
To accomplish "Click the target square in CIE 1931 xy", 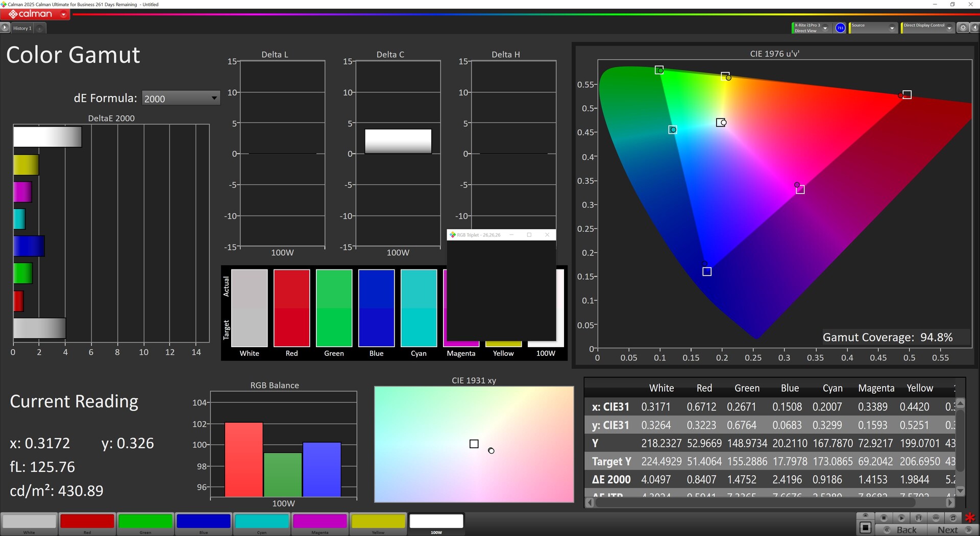I will (474, 444).
